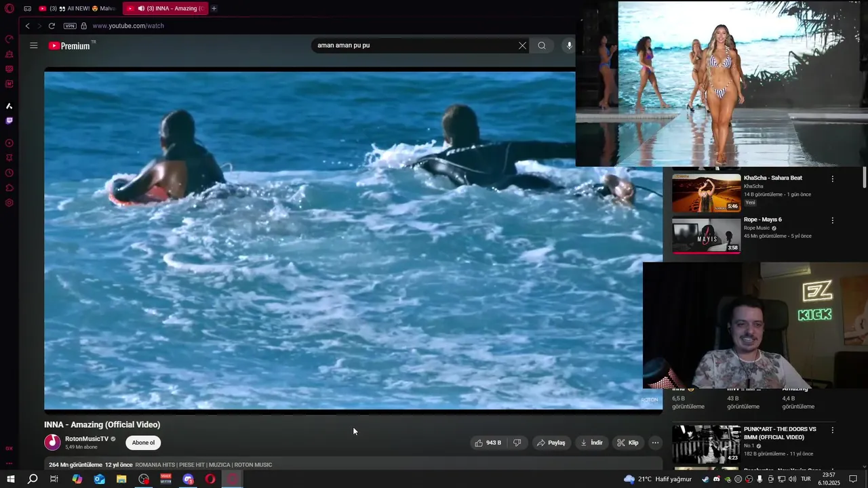
Task: Open Steam tray icon
Action: [705, 479]
